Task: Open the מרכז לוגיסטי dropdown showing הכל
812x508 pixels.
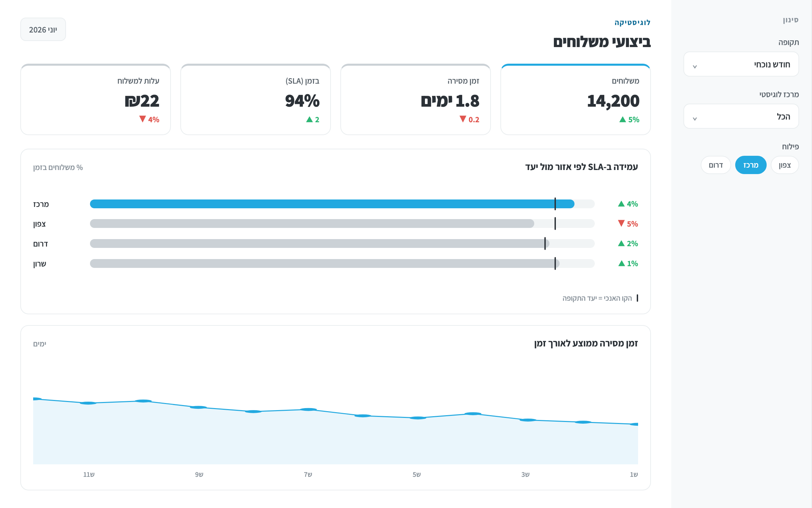Action: pyautogui.click(x=741, y=117)
